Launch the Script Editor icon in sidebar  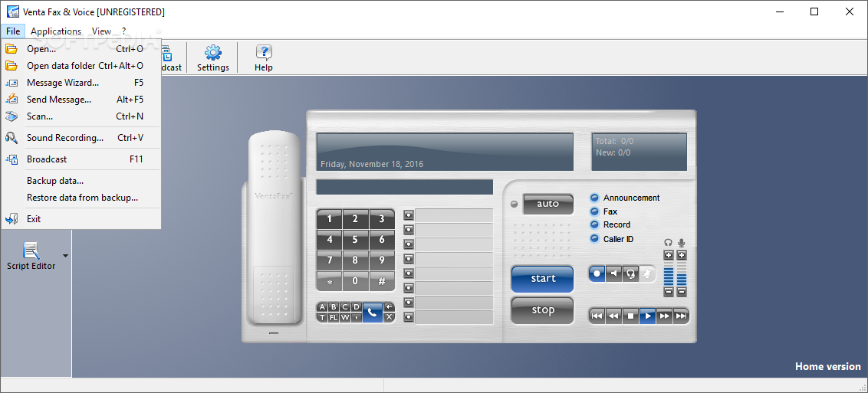click(31, 256)
